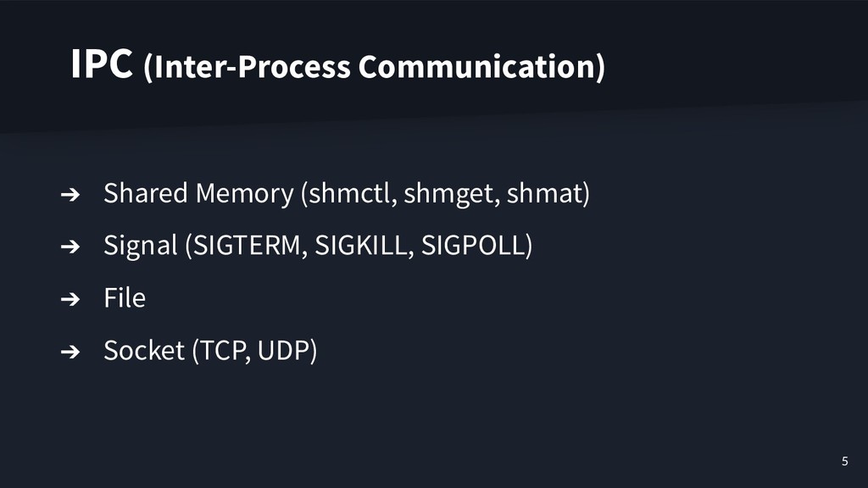The width and height of the screenshot is (868, 488).
Task: Click the SIGKILL signal name
Action: pos(361,245)
